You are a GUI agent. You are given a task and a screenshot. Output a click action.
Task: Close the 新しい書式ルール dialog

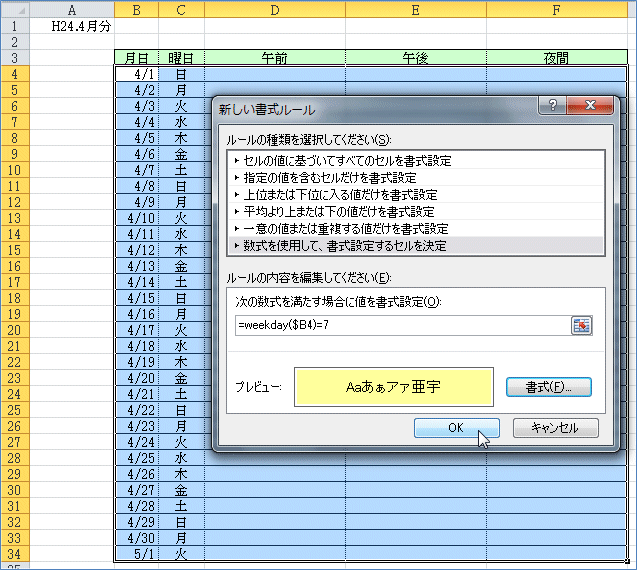tap(589, 105)
